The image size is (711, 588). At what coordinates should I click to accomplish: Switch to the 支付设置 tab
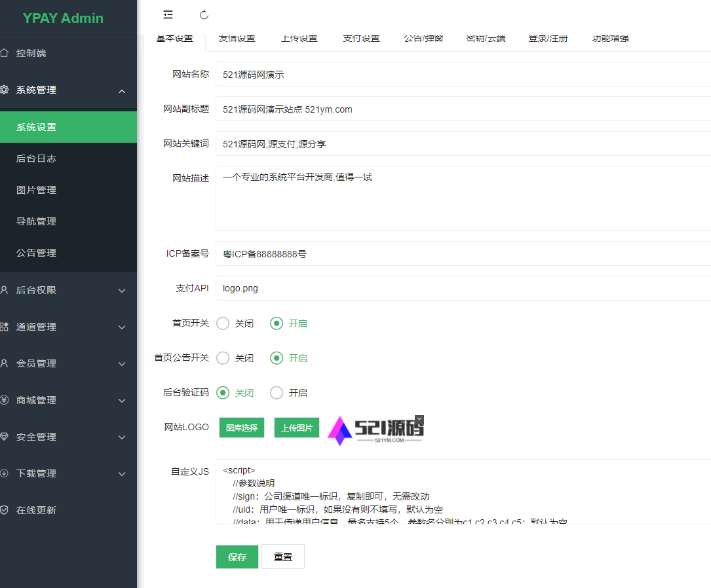(x=361, y=39)
